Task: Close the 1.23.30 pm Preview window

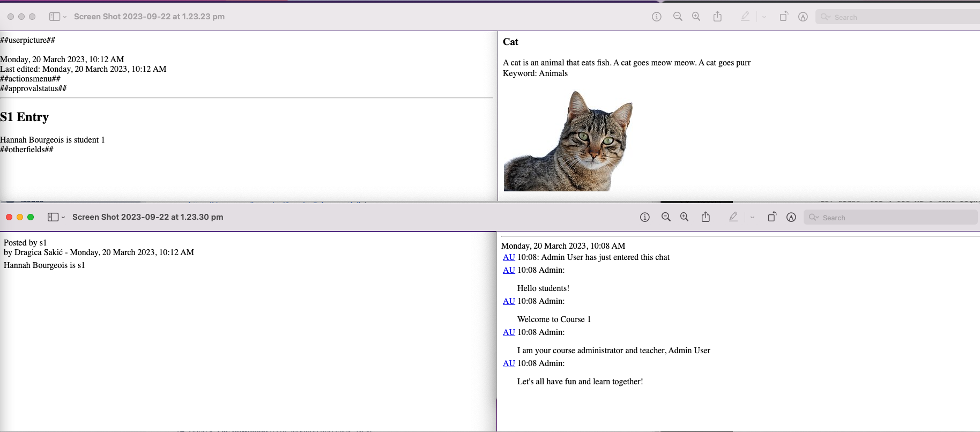Action: tap(9, 217)
